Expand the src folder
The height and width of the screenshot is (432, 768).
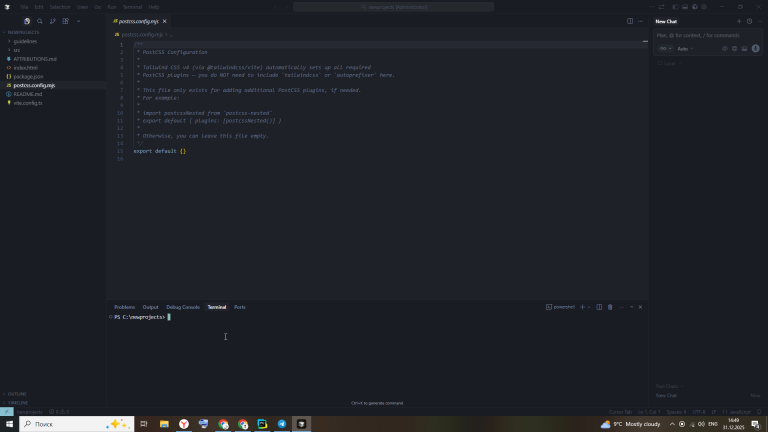coord(53,50)
